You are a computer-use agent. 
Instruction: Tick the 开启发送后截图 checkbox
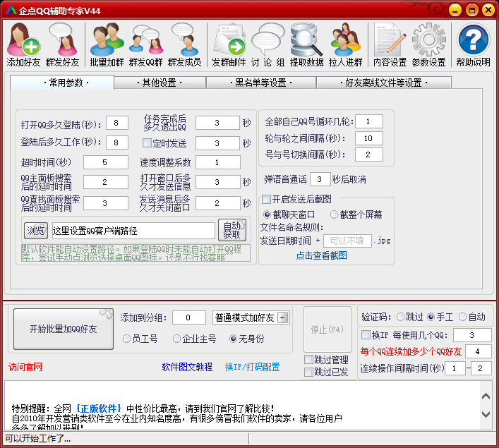pyautogui.click(x=266, y=199)
